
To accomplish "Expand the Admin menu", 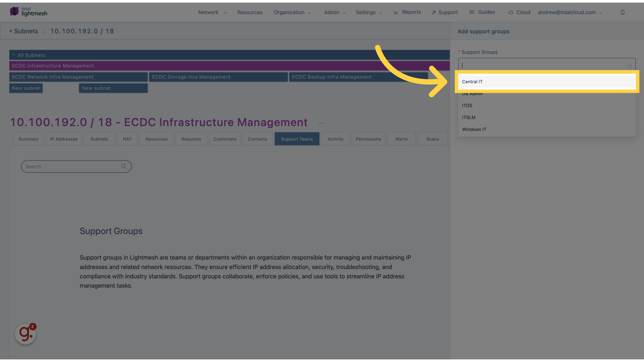I will 335,12.
